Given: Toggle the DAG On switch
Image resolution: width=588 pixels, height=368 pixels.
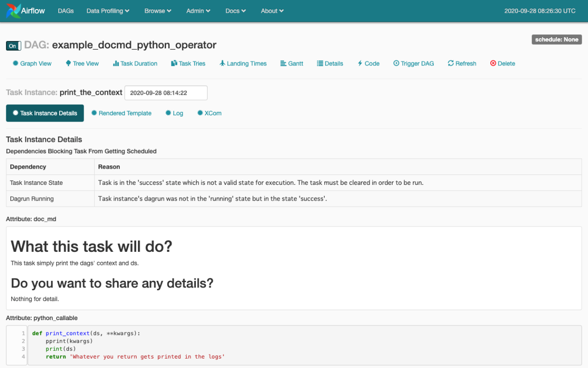Looking at the screenshot, I should coord(14,46).
